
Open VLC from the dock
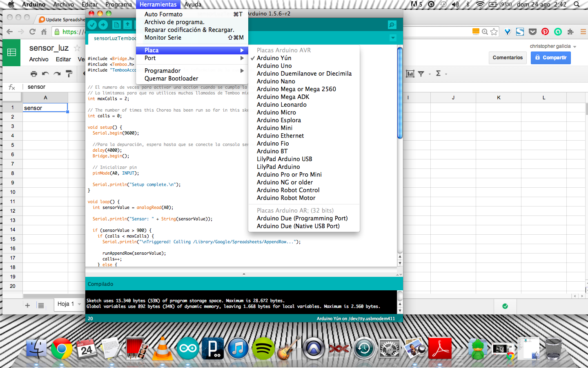[162, 349]
